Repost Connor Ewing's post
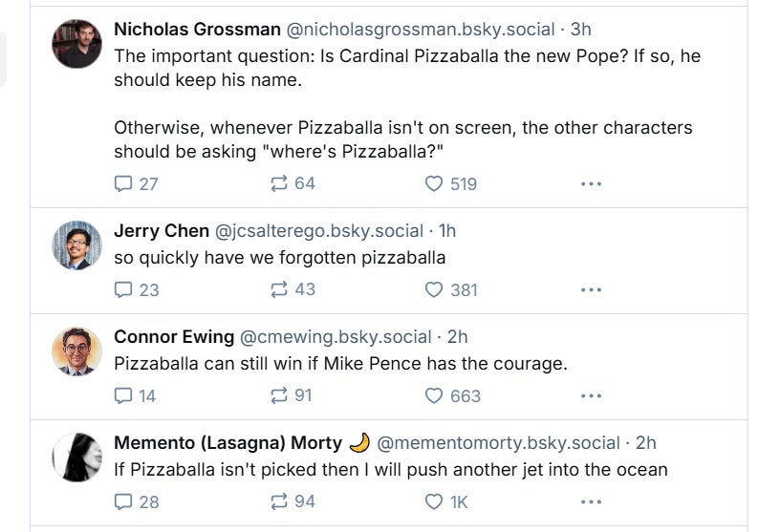The height and width of the screenshot is (532, 781). 279,395
